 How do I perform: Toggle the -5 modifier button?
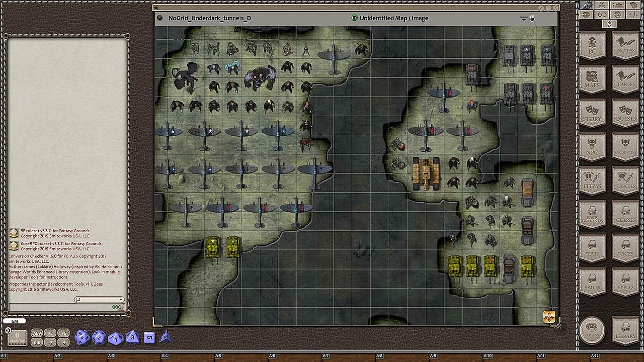63,342
